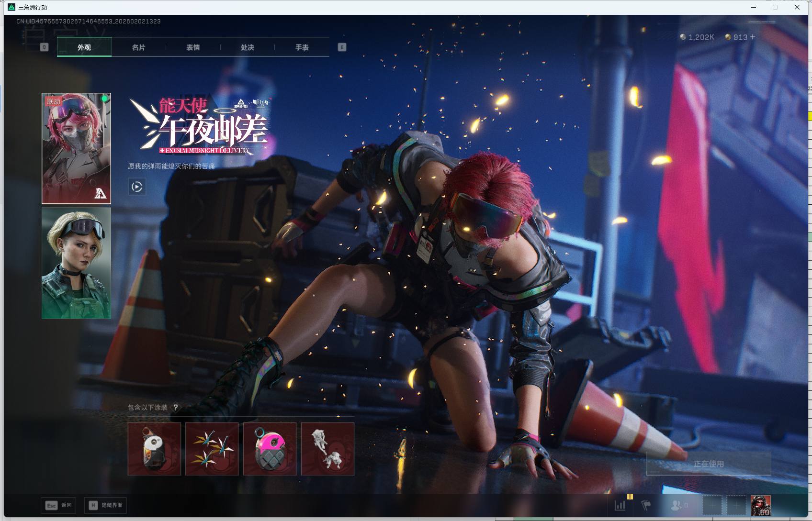
Task: Click the 三角洲行动 window title icon
Action: (11, 7)
